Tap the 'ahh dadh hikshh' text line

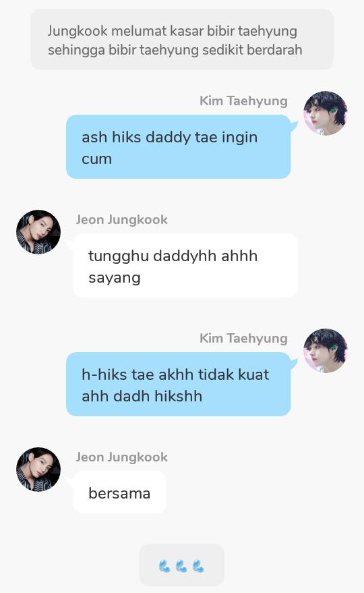point(142,396)
